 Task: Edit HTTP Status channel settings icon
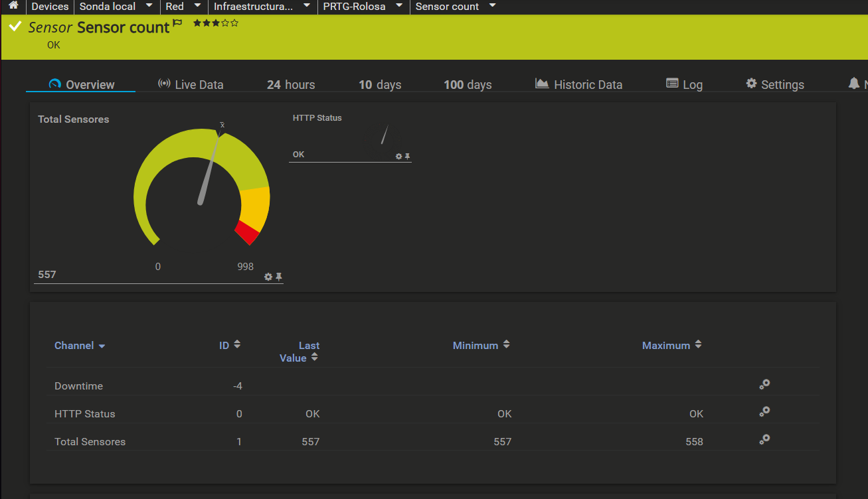pos(764,412)
